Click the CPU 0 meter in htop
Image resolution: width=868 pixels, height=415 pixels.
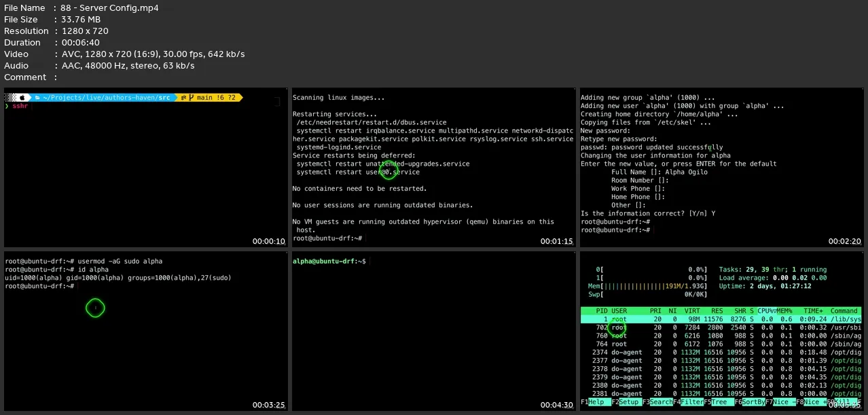pyautogui.click(x=651, y=270)
